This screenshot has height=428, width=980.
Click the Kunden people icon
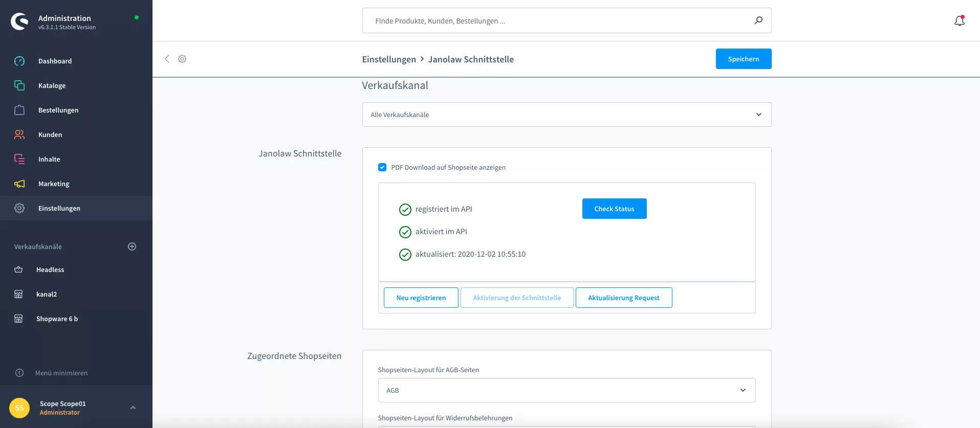tap(19, 134)
